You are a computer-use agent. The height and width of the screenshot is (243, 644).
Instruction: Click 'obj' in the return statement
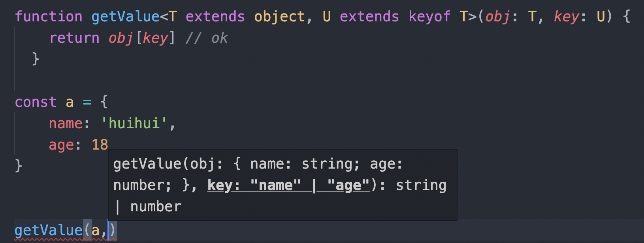point(121,38)
